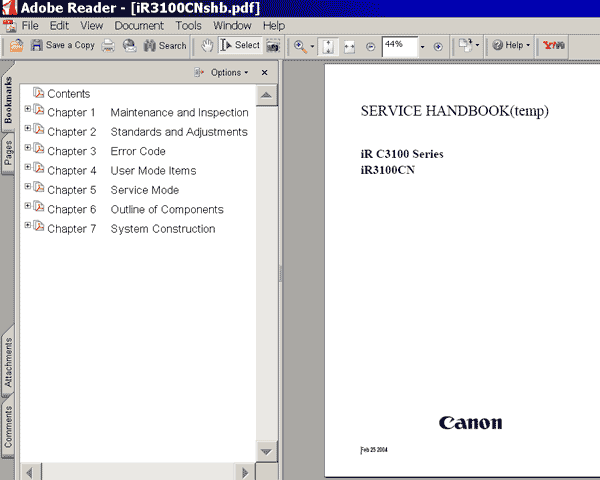
Task: Open the Document menu
Action: pos(139,26)
